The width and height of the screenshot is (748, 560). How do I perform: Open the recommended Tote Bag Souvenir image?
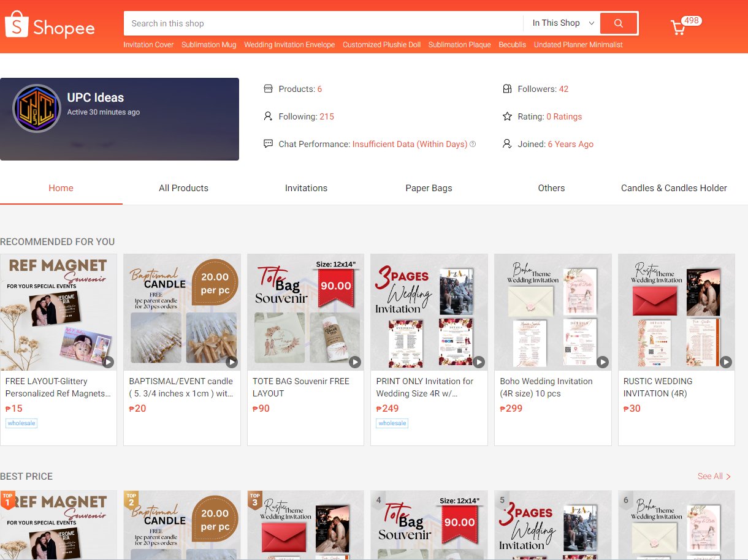coord(306,312)
